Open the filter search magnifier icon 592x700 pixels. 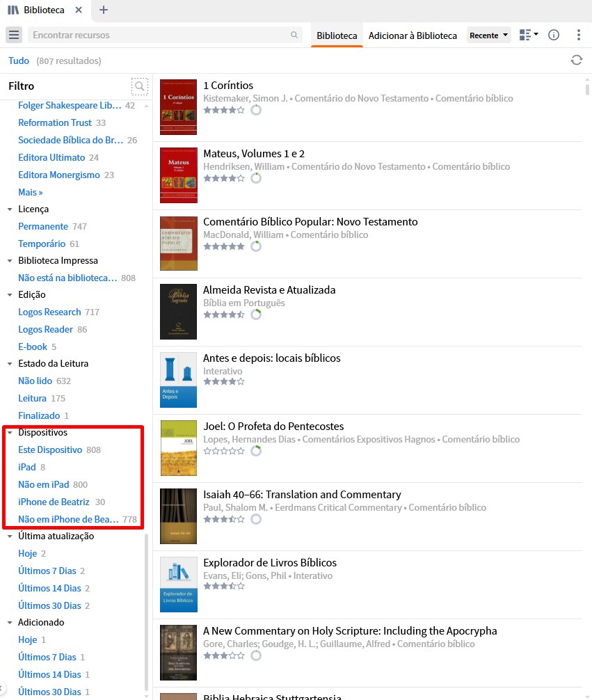[139, 86]
